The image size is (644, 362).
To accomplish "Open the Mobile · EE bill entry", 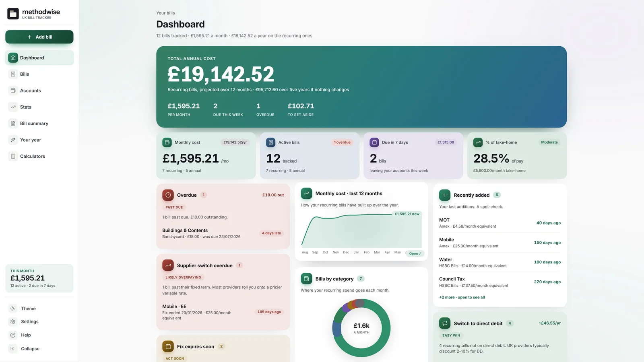I will [223, 312].
